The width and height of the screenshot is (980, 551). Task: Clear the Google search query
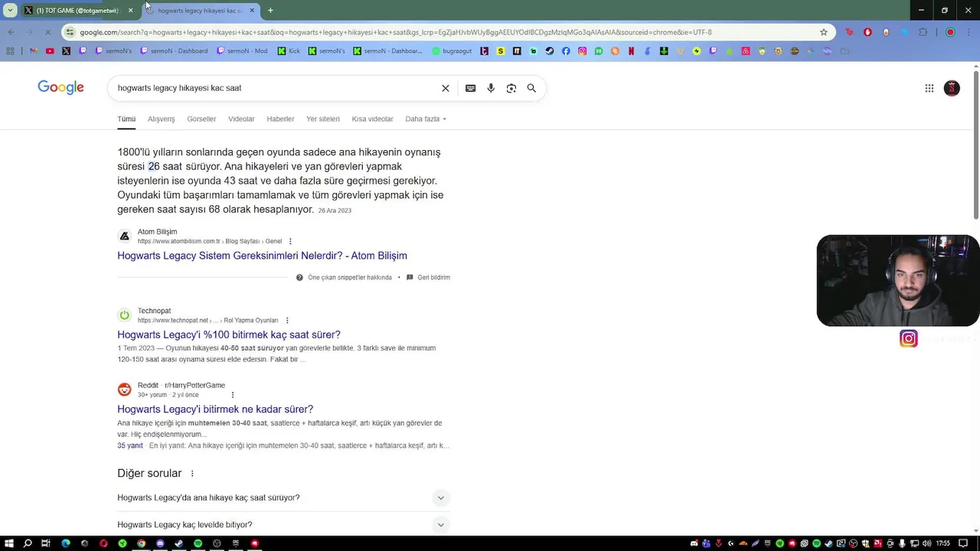coord(446,88)
